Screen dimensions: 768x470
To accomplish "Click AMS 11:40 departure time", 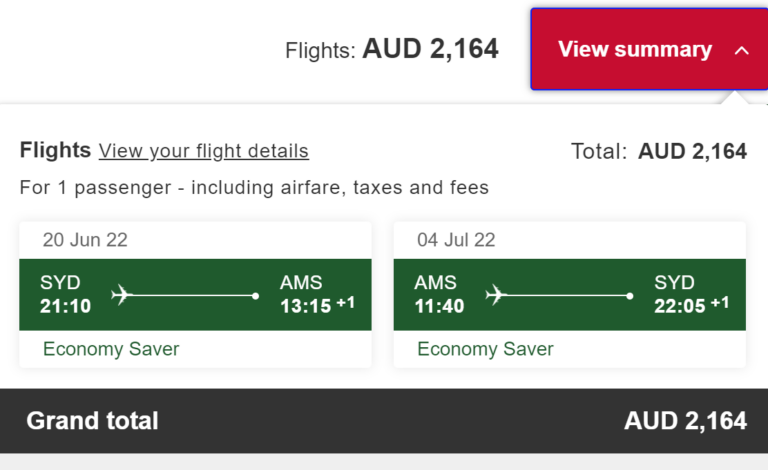I will pyautogui.click(x=439, y=306).
